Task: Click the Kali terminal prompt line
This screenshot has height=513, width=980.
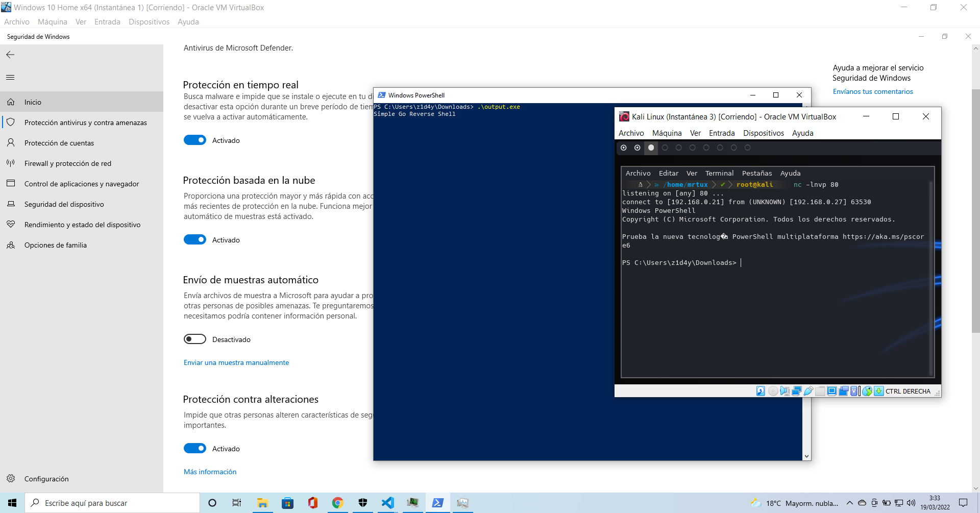Action: [682, 263]
